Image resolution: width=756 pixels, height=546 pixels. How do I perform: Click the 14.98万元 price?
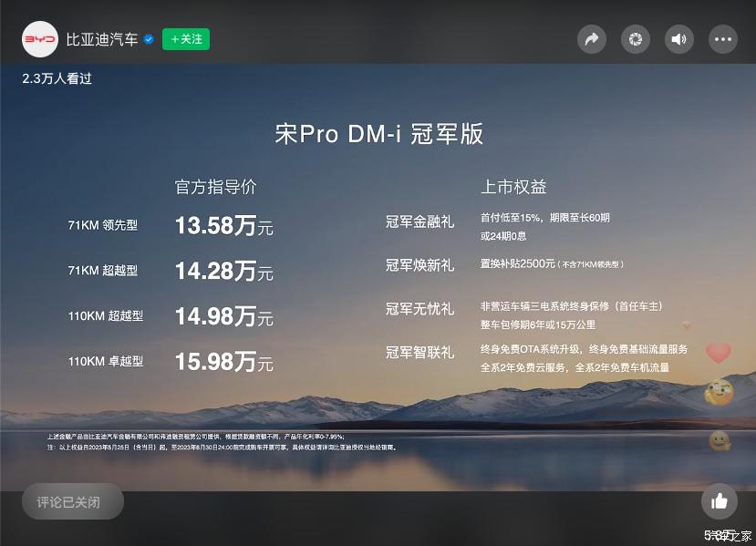tap(224, 316)
